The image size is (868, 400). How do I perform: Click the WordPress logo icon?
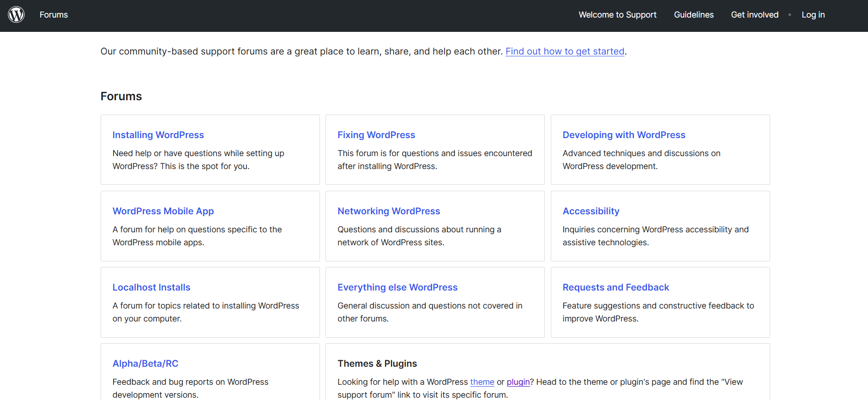[x=16, y=15]
